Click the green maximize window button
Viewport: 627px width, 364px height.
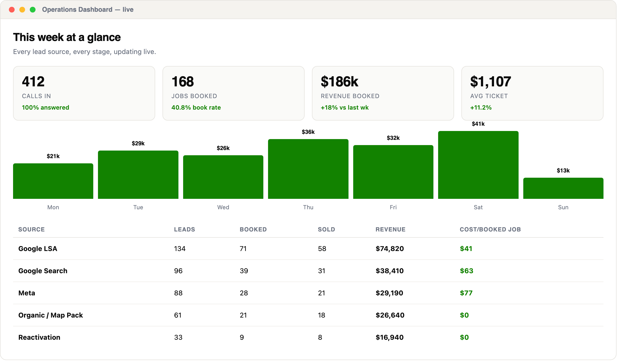(x=33, y=10)
